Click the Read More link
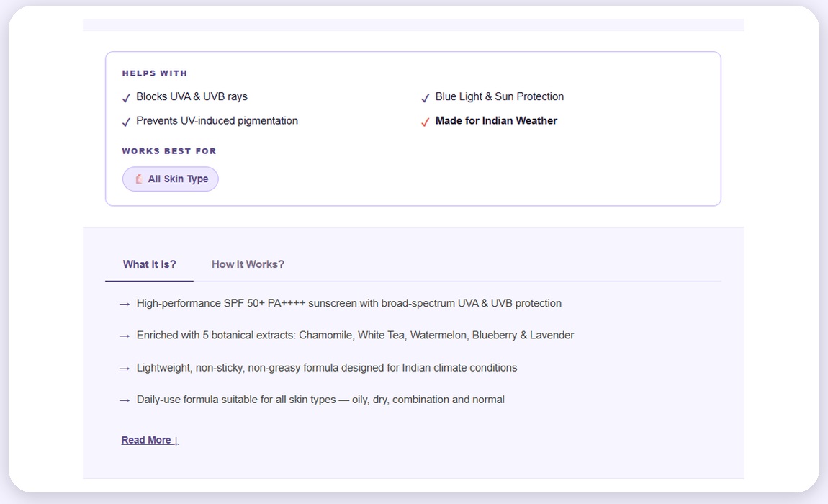828x504 pixels. pos(150,440)
